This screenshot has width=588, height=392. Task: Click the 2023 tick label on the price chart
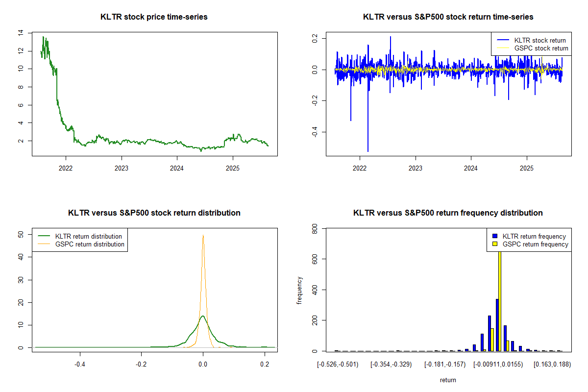click(121, 169)
